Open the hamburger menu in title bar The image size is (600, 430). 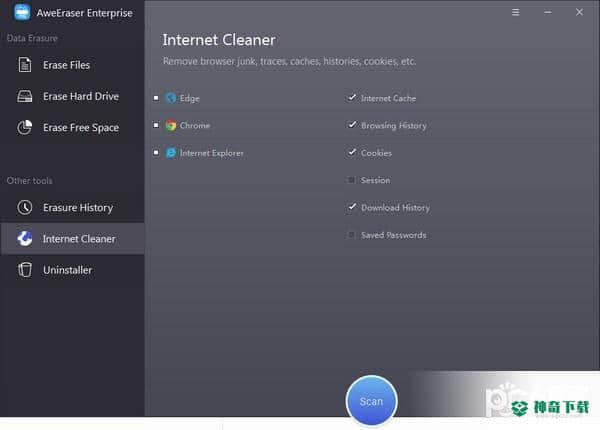515,12
